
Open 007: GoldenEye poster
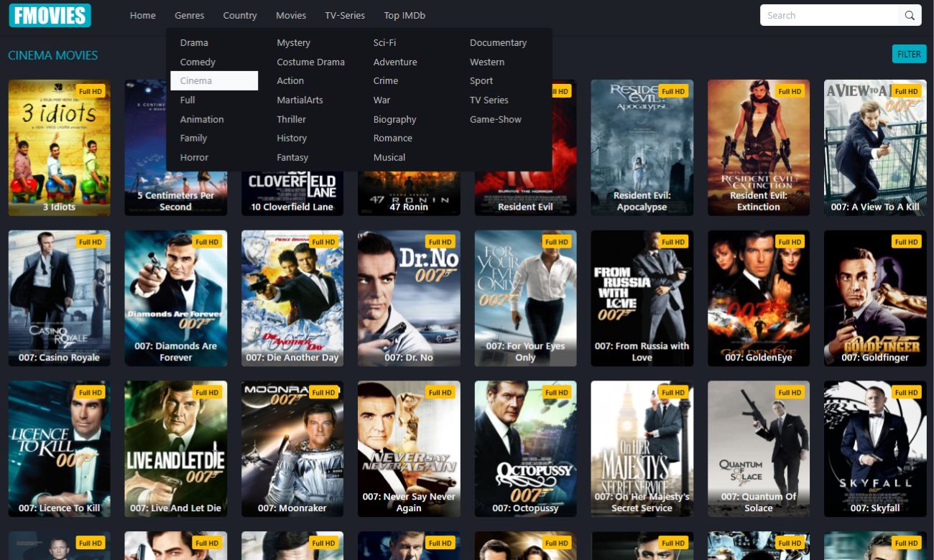(758, 298)
